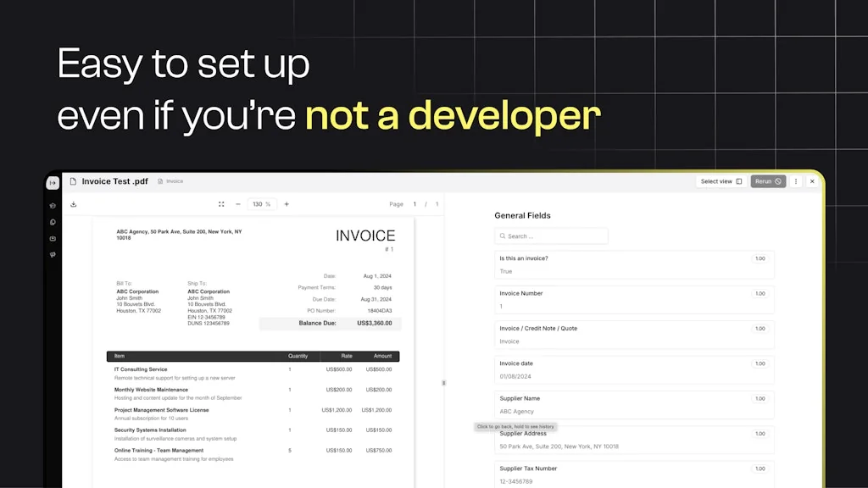
Task: Toggle the Invoice tag next to the filename
Action: (170, 181)
